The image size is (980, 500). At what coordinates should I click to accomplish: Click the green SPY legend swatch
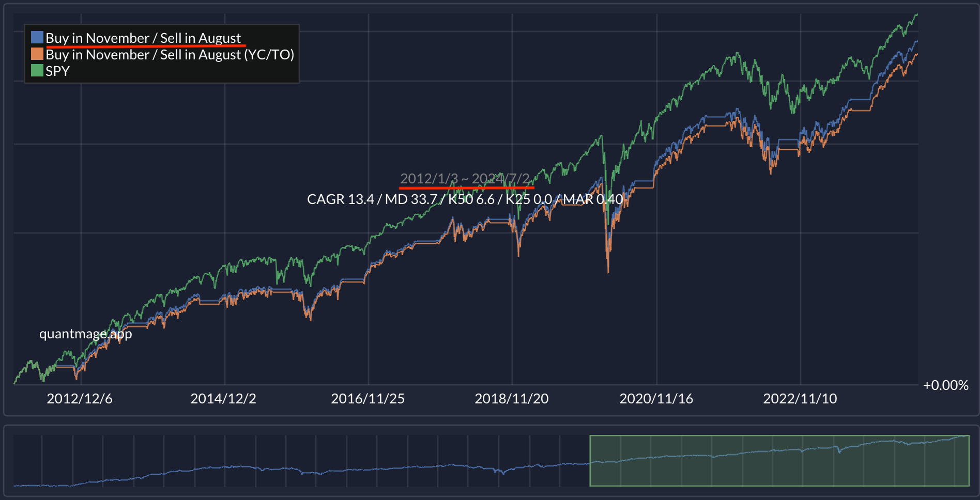coord(37,70)
